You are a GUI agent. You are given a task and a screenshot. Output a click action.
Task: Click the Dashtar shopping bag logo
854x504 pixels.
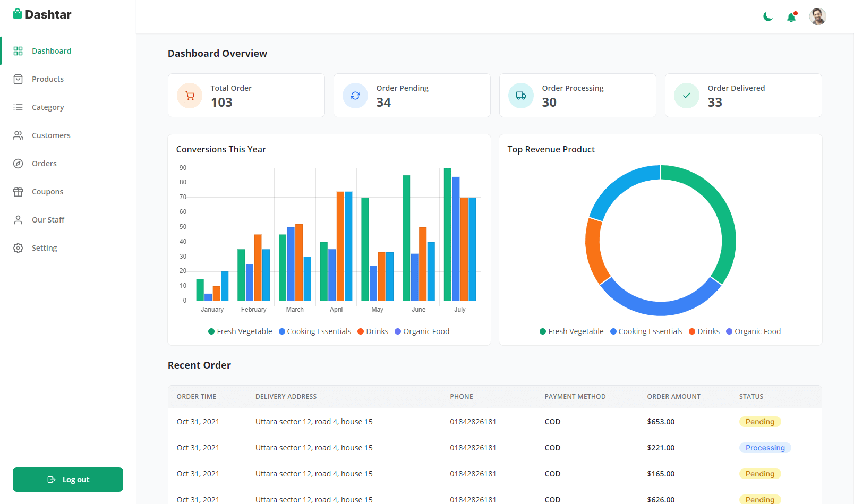click(18, 14)
